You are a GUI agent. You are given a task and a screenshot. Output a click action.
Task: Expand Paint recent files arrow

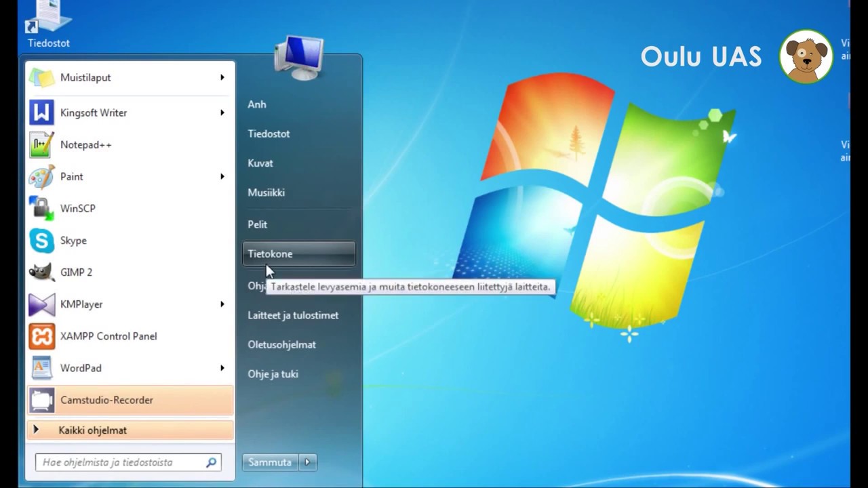point(222,176)
